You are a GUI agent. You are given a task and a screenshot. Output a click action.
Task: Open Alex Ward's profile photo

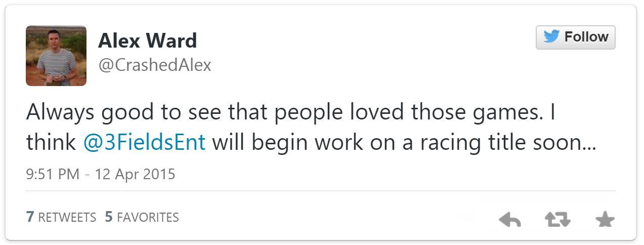coord(56,56)
